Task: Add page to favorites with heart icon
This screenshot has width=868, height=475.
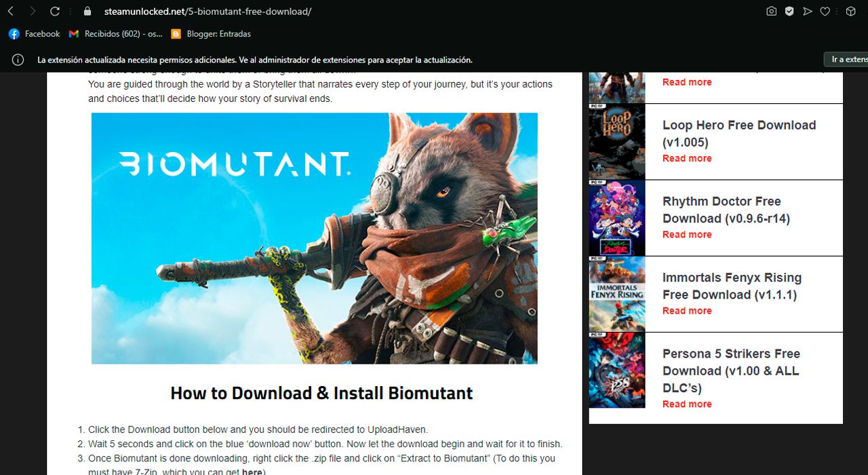Action: [825, 12]
